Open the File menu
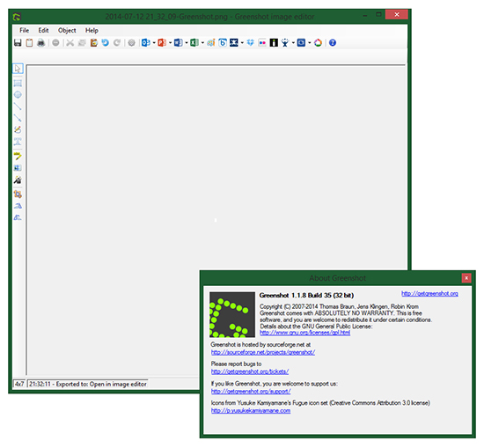 click(24, 30)
